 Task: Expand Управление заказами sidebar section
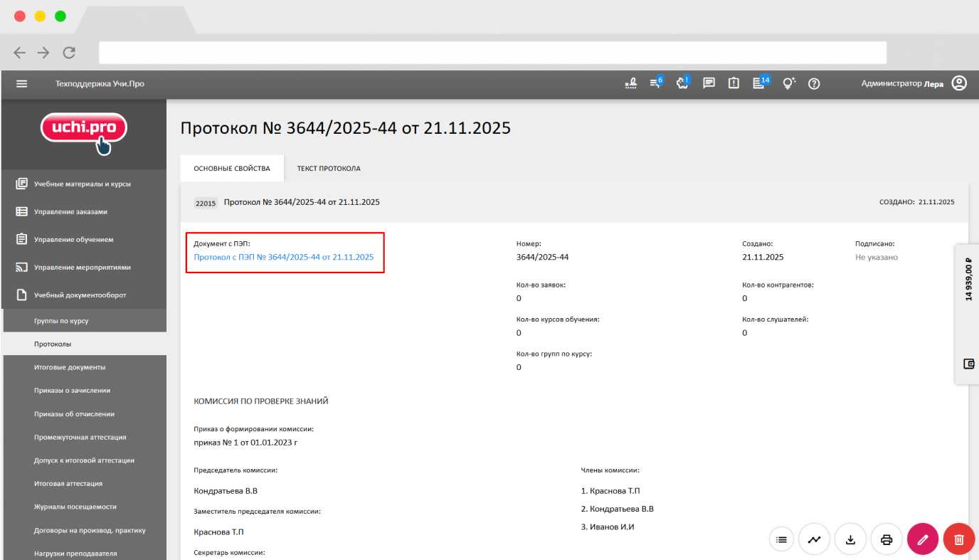coord(70,212)
